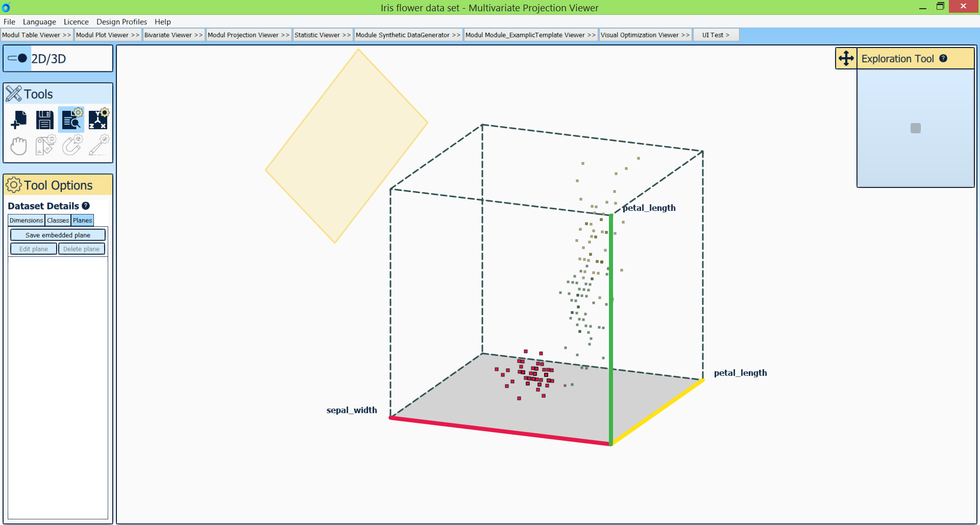Screen dimensions: 980x525
Task: Click the Delete plane button
Action: [82, 249]
